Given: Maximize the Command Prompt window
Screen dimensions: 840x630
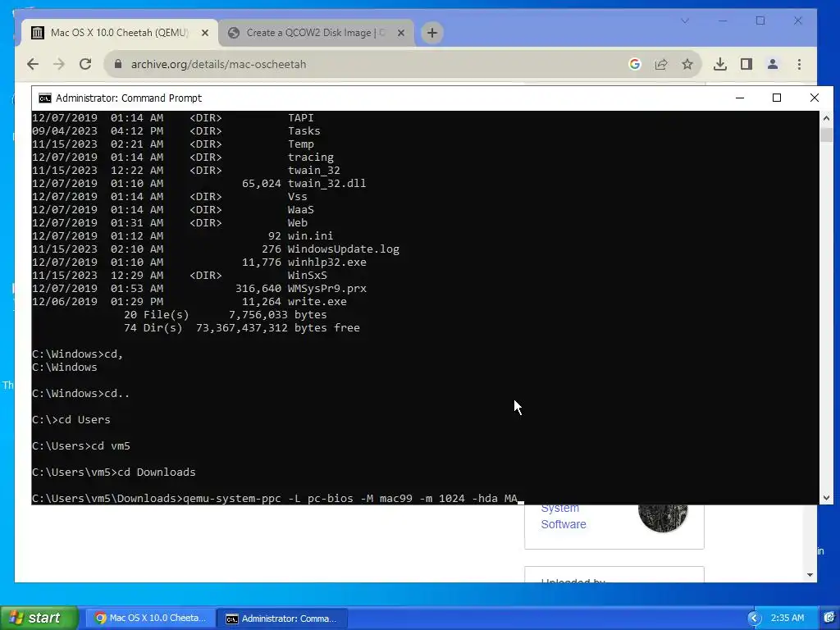Looking at the screenshot, I should tap(777, 98).
